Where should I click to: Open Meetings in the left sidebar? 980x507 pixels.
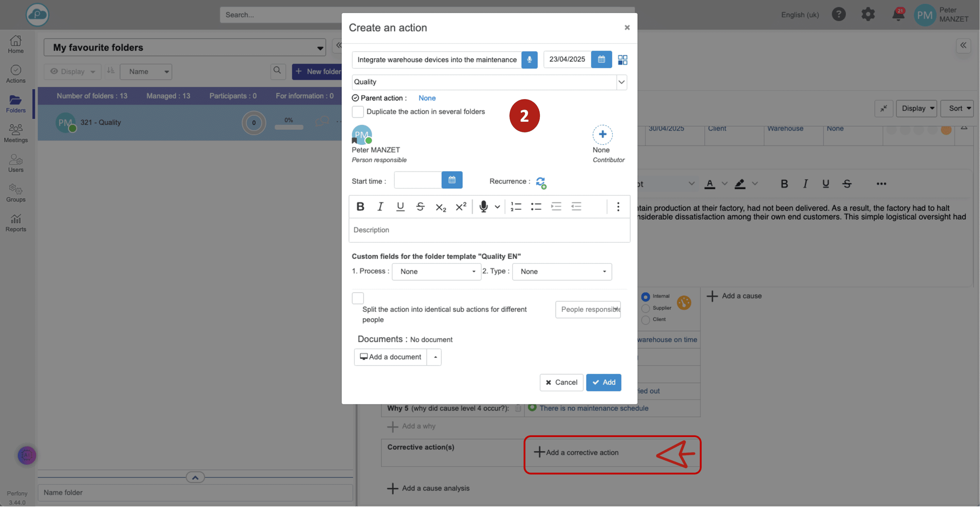[x=16, y=133]
